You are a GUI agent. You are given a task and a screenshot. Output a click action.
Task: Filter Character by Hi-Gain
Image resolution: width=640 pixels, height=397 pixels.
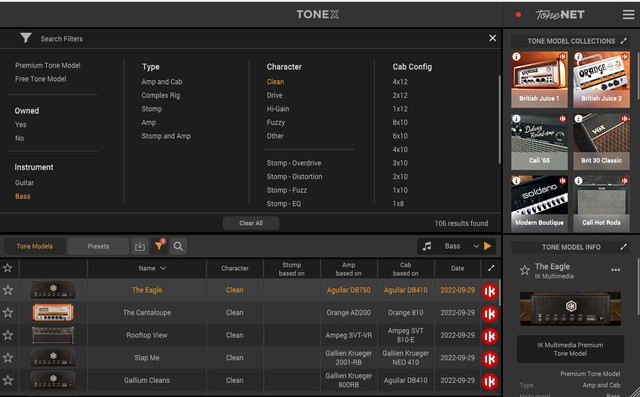278,109
